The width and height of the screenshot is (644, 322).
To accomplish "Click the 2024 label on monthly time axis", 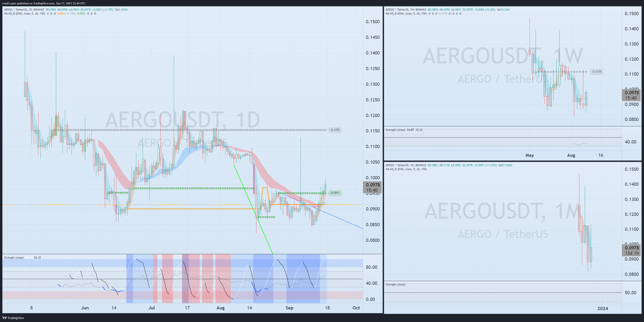I will click(603, 308).
